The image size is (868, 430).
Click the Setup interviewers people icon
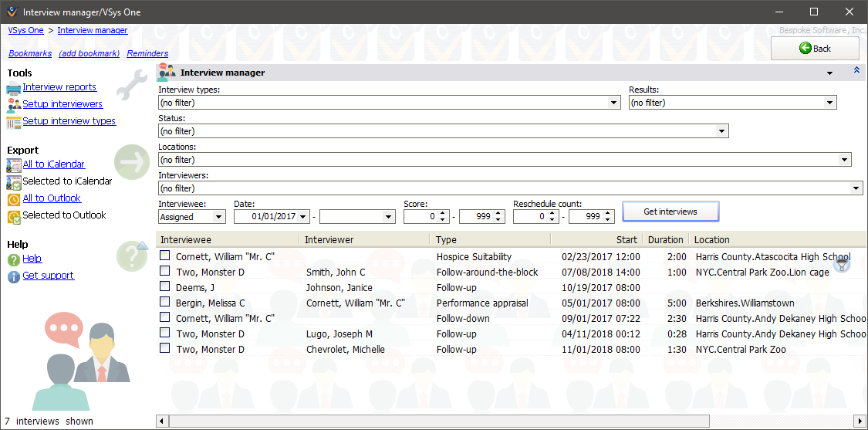pos(14,105)
